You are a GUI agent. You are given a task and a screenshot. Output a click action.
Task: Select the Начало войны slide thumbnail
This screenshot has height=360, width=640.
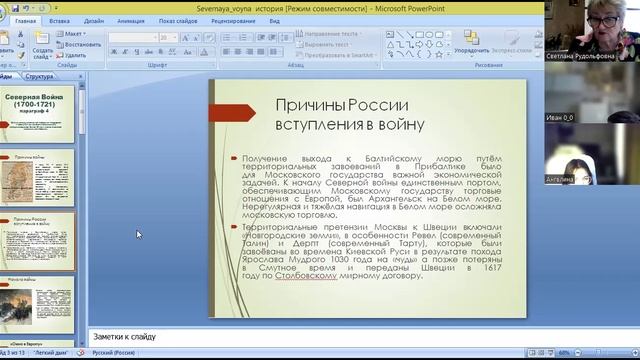37,304
